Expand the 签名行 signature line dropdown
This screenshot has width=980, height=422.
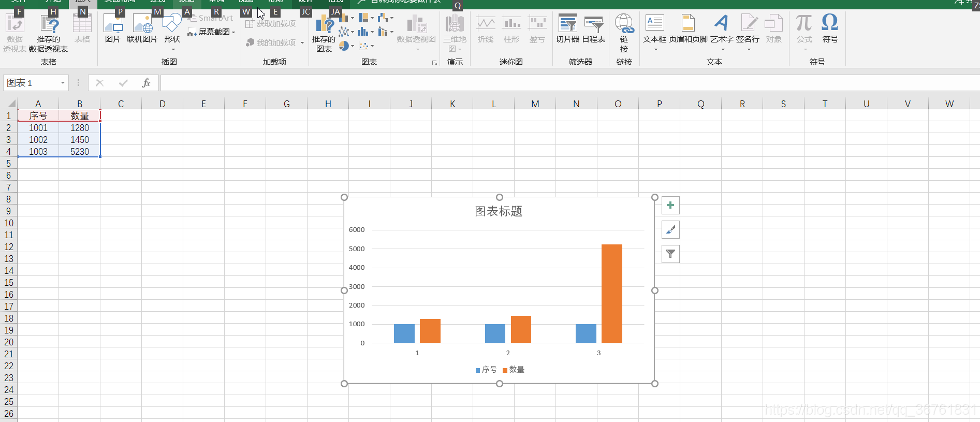pyautogui.click(x=749, y=50)
